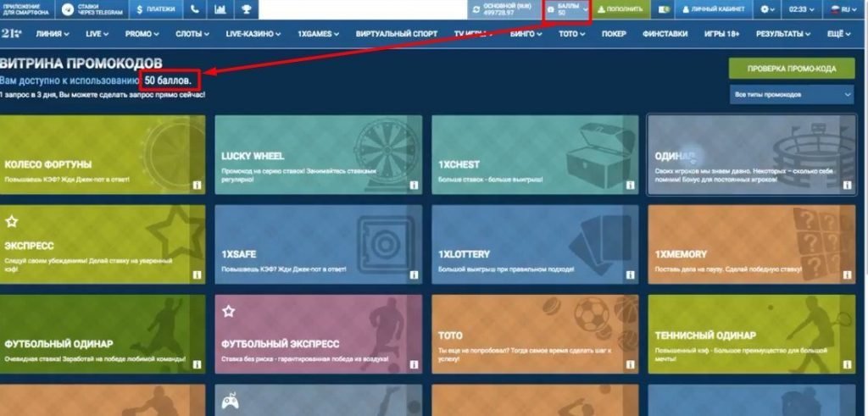Click the star on Футбольный экспресс card
868x416 pixels.
pos(229,312)
